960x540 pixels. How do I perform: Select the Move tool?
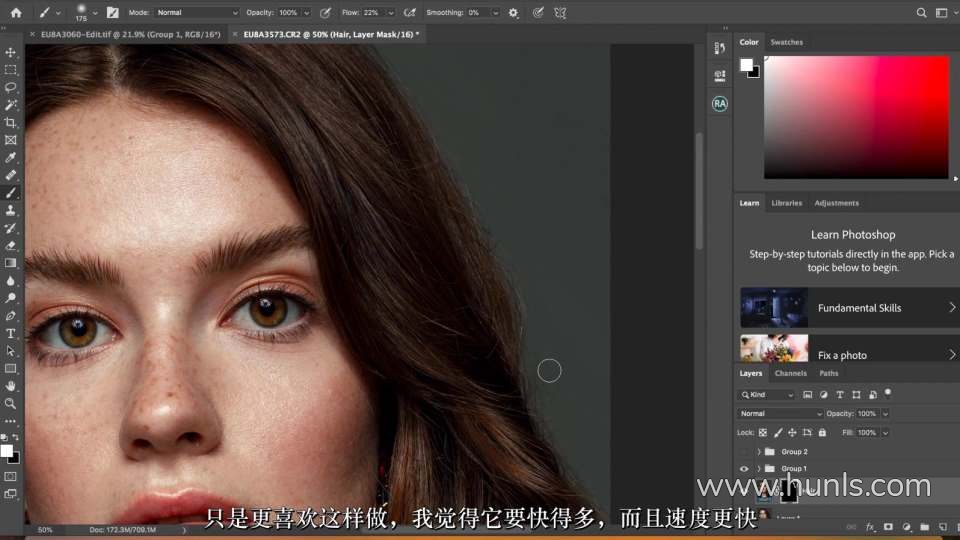(11, 52)
